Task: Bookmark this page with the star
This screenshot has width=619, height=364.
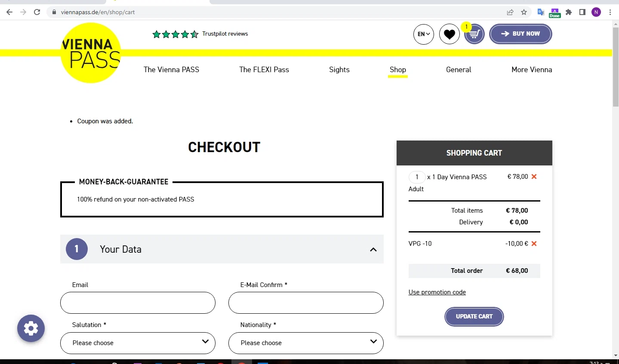Action: click(524, 12)
